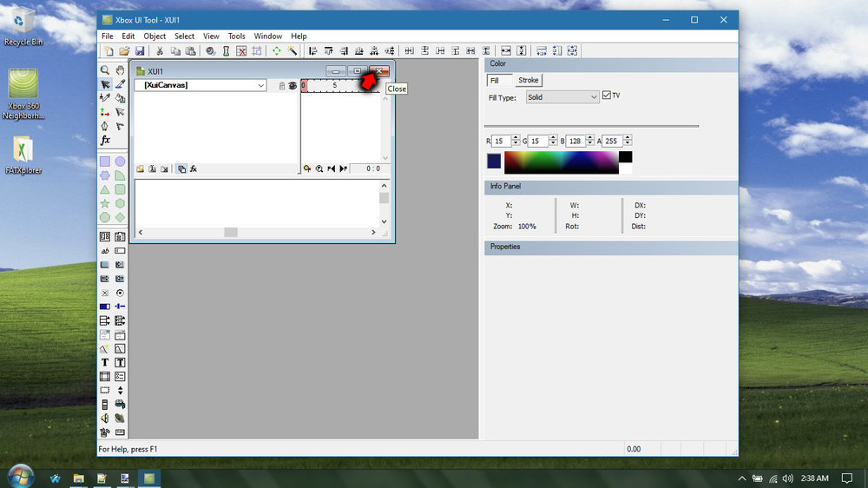Toggle the eye visibility icon in XUI1
Screen dimensions: 868x488
[x=293, y=85]
